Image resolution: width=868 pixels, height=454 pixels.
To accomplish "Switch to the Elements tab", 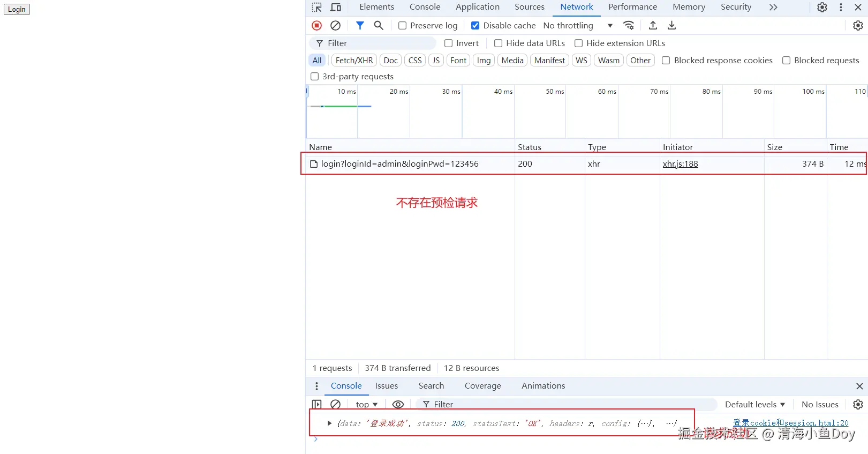I will (376, 7).
